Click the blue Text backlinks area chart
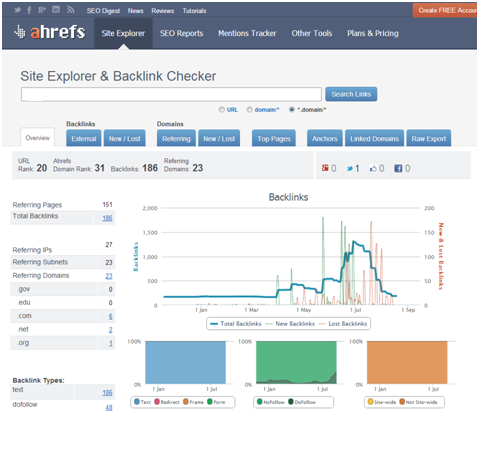The width and height of the screenshot is (479, 463). tap(186, 362)
